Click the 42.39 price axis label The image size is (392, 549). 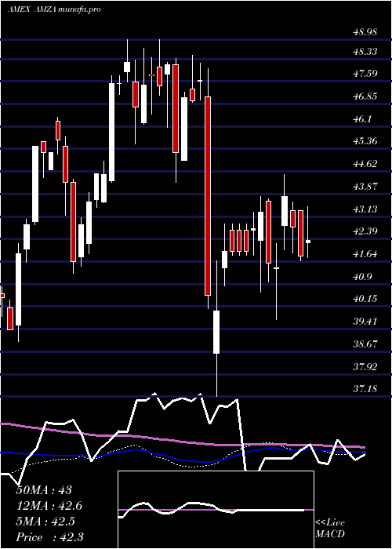(x=365, y=231)
